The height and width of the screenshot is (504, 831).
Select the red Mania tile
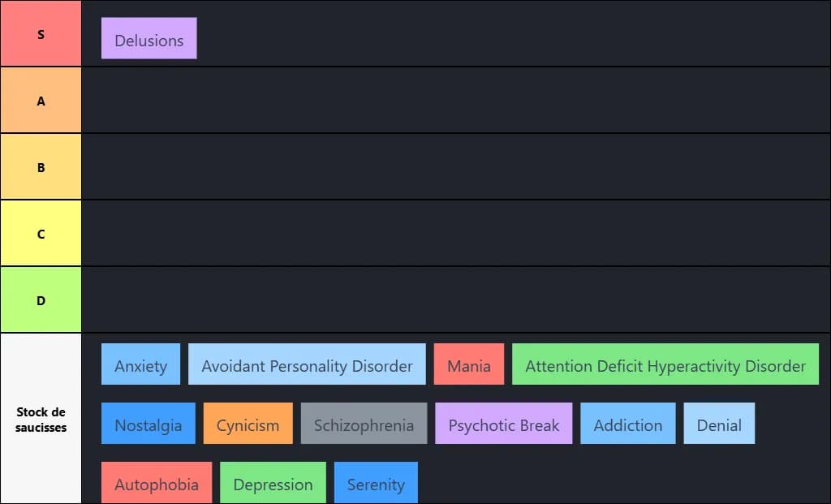(x=468, y=364)
